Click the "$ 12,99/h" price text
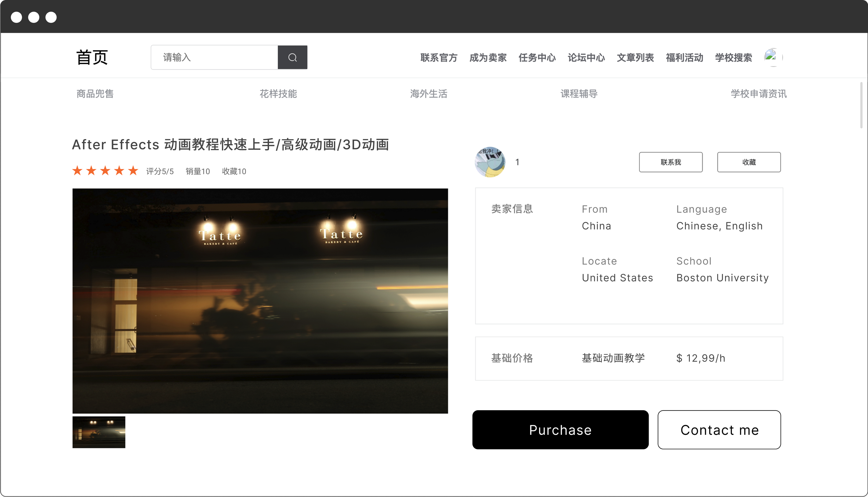 click(701, 358)
